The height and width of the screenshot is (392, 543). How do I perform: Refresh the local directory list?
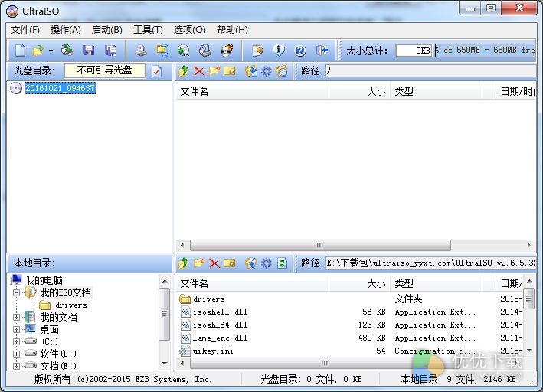[282, 263]
